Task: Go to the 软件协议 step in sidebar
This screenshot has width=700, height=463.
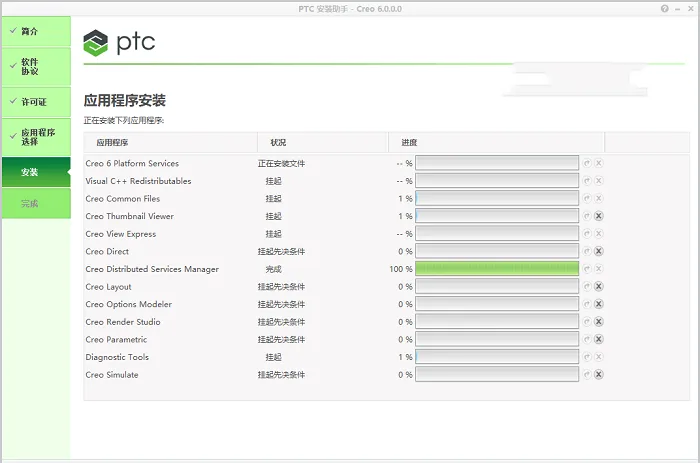Action: (36, 67)
